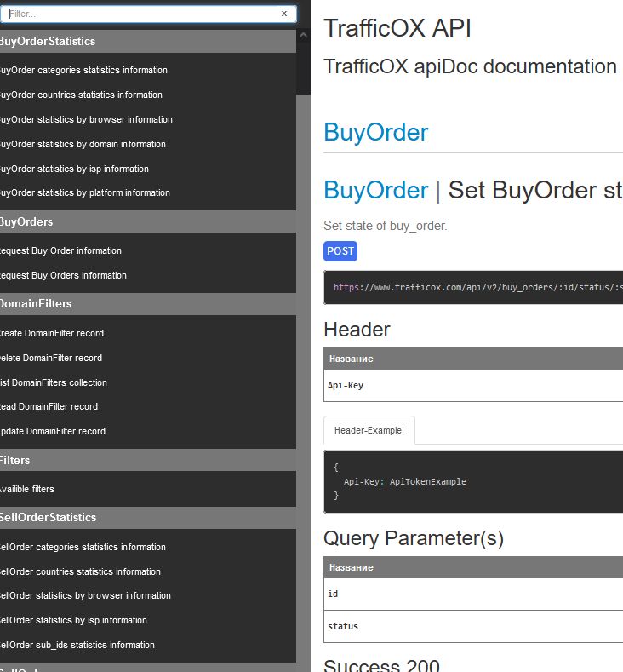623x672 pixels.
Task: Select Availible filters entry
Action: [x=27, y=490]
